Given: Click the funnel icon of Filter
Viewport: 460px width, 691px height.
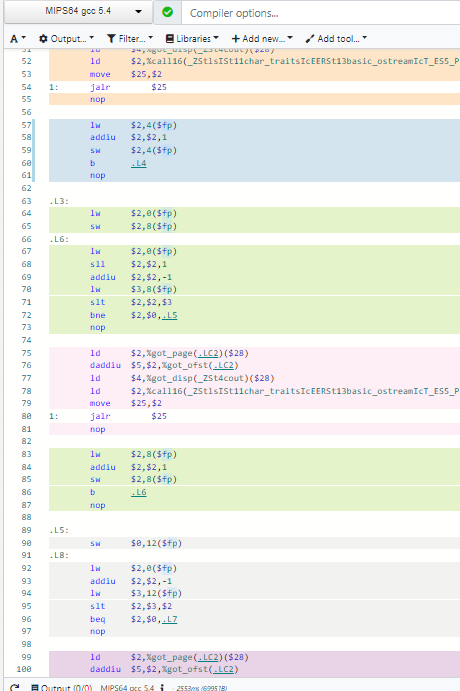Looking at the screenshot, I should tap(111, 39).
